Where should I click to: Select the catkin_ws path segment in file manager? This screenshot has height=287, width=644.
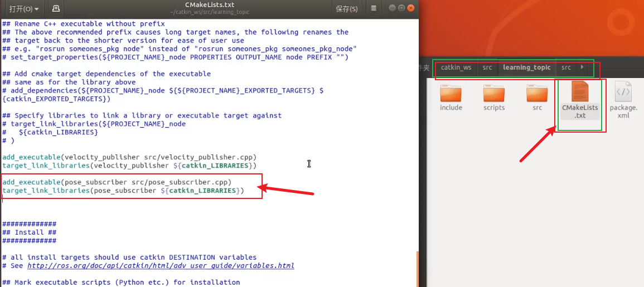point(456,67)
